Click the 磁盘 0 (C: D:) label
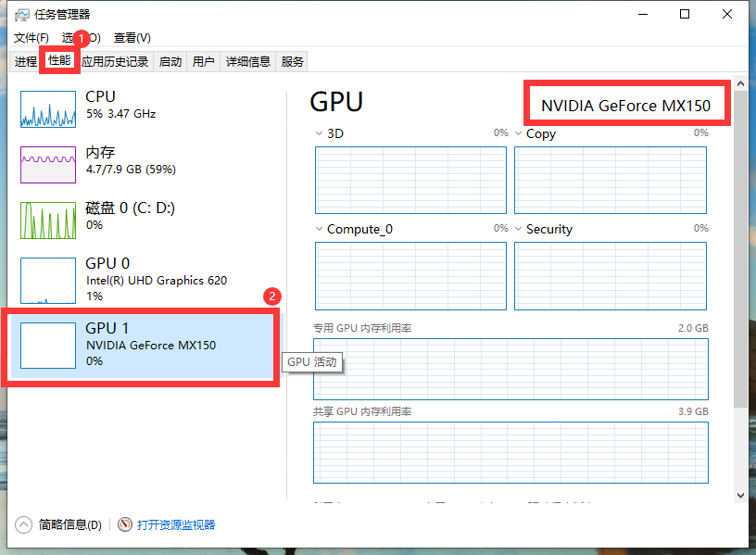The image size is (756, 555). [131, 208]
